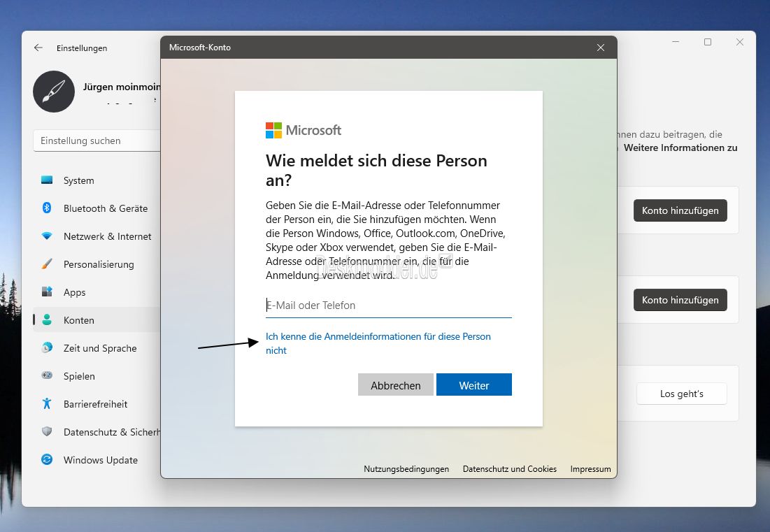Click the back arrow in Einstellungen window
This screenshot has width=770, height=532.
click(38, 48)
